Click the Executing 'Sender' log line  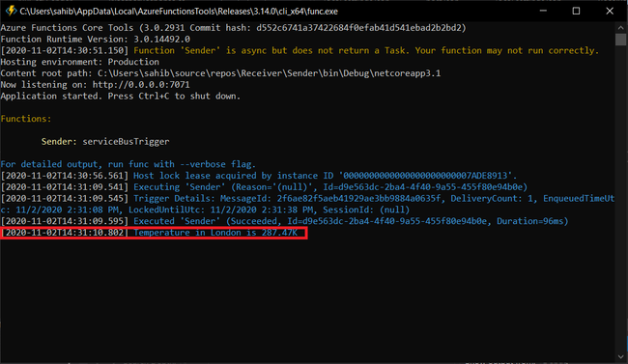click(264, 187)
